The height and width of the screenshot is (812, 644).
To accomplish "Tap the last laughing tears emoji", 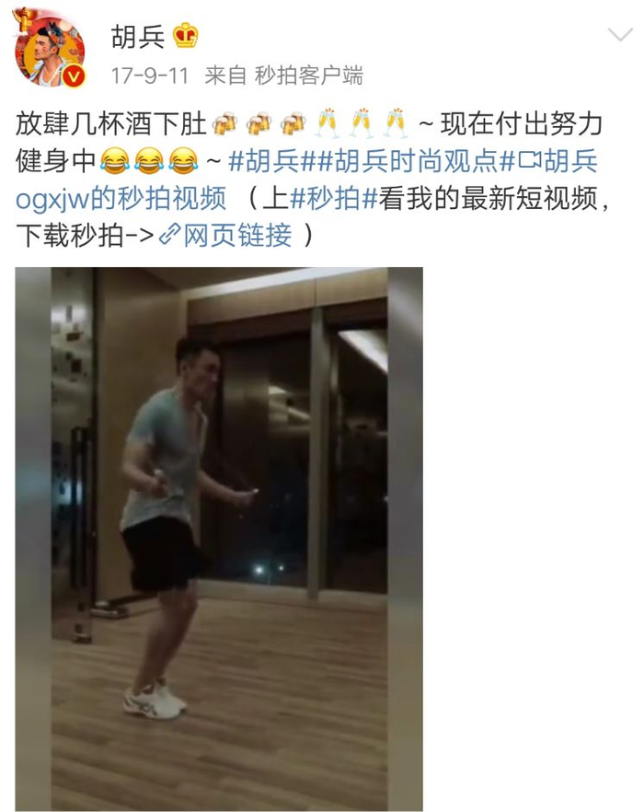I will 184,161.
